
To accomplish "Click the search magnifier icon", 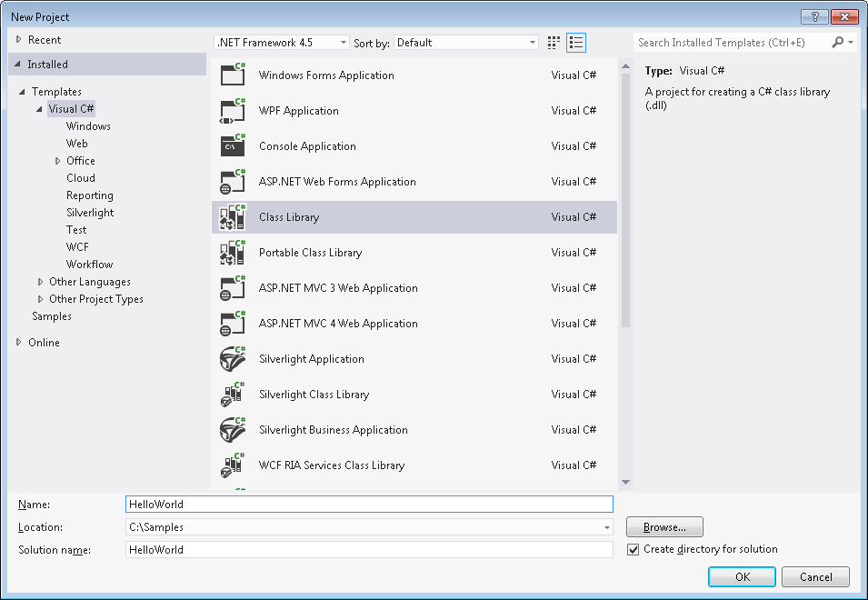I will [x=838, y=42].
